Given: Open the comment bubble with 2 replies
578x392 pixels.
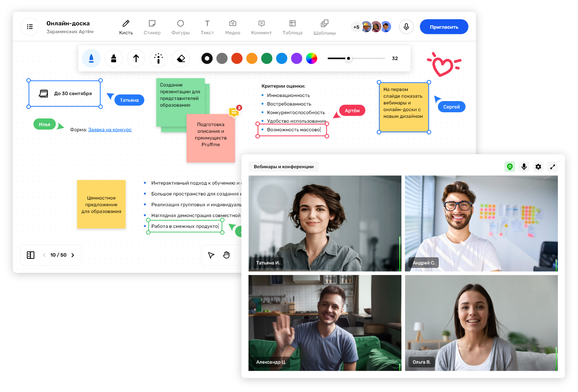Looking at the screenshot, I should pos(234,111).
